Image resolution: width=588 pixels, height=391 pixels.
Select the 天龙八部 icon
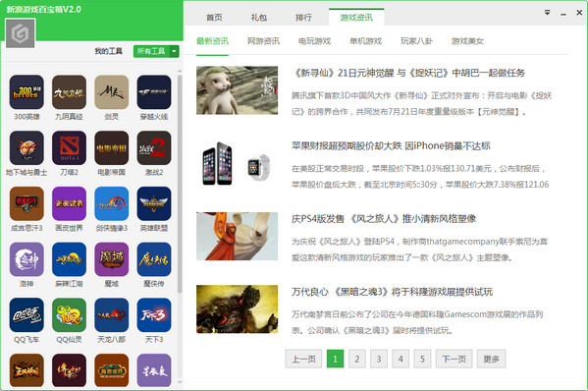[x=112, y=315]
